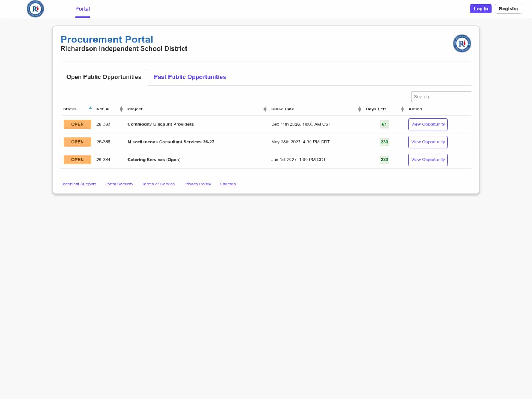Screen dimensions: 532x399
Task: Open the Portal navigation menu item
Action: [x=83, y=9]
